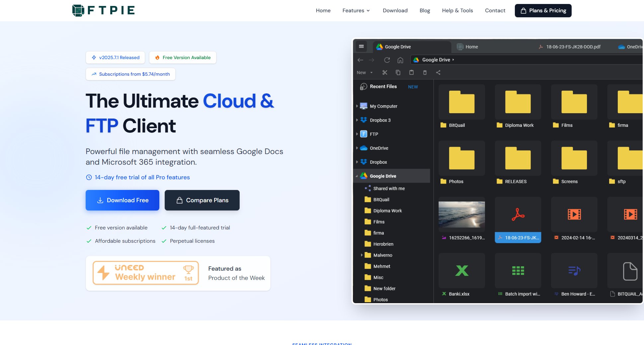The image size is (644, 345).
Task: Click the Compare Plans button
Action: 202,200
